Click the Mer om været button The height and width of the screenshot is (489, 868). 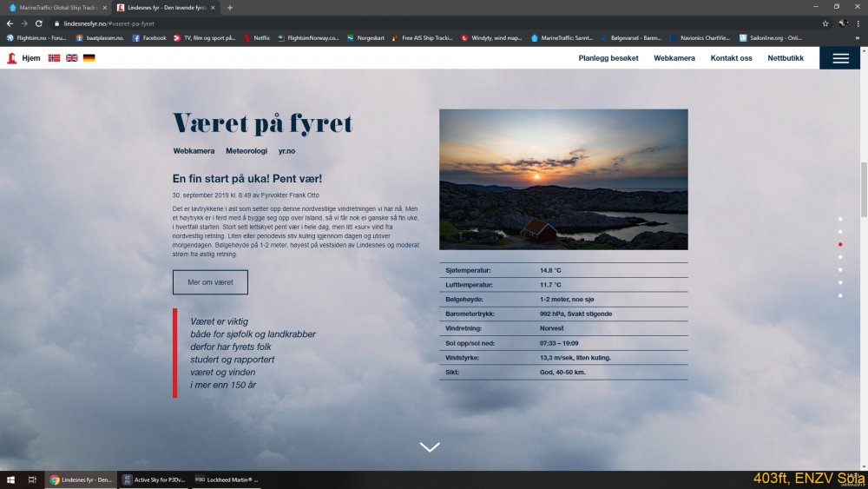210,282
